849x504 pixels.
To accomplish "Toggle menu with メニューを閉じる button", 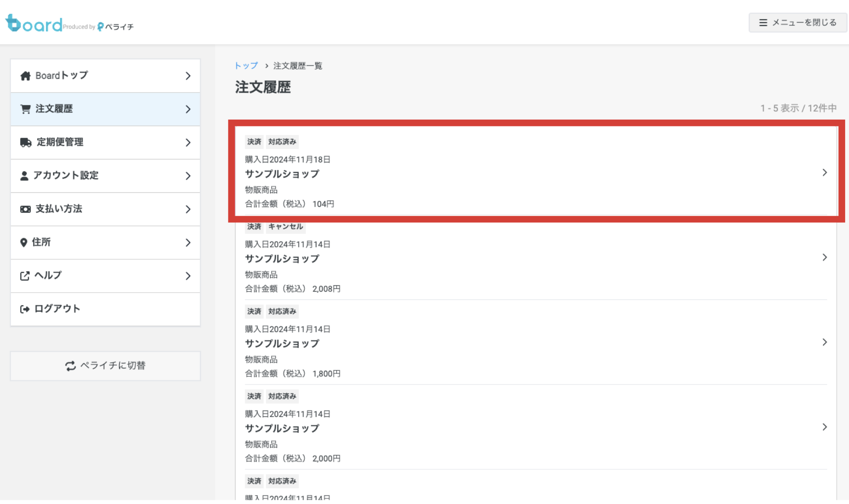I will pyautogui.click(x=797, y=22).
